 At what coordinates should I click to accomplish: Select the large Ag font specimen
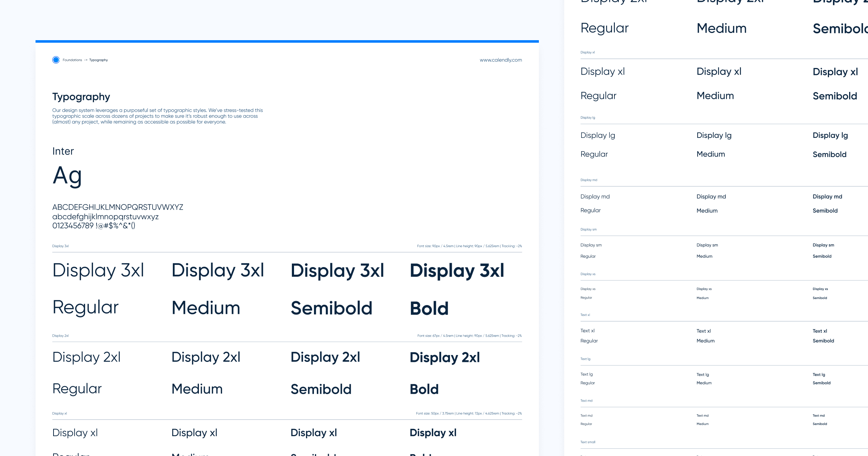pyautogui.click(x=67, y=176)
